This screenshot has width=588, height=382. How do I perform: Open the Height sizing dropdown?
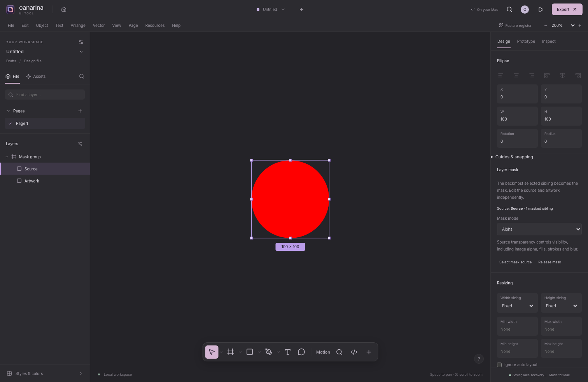click(561, 306)
